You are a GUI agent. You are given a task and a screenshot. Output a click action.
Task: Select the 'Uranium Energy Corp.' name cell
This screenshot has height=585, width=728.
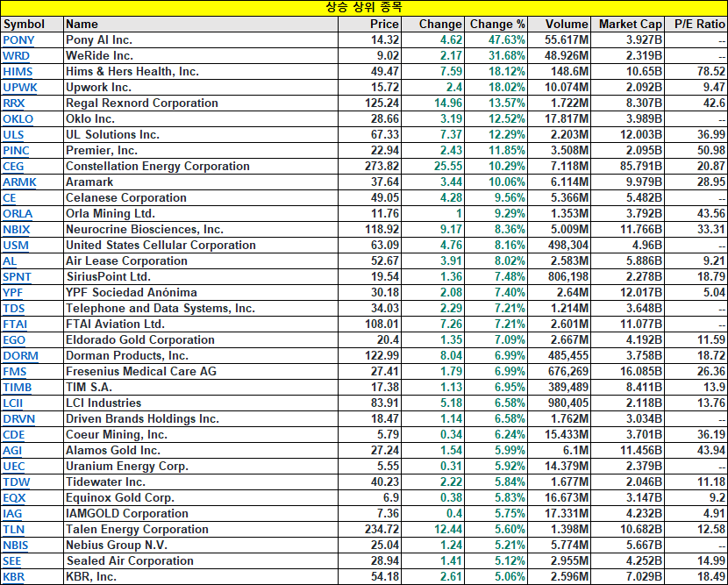coord(201,466)
